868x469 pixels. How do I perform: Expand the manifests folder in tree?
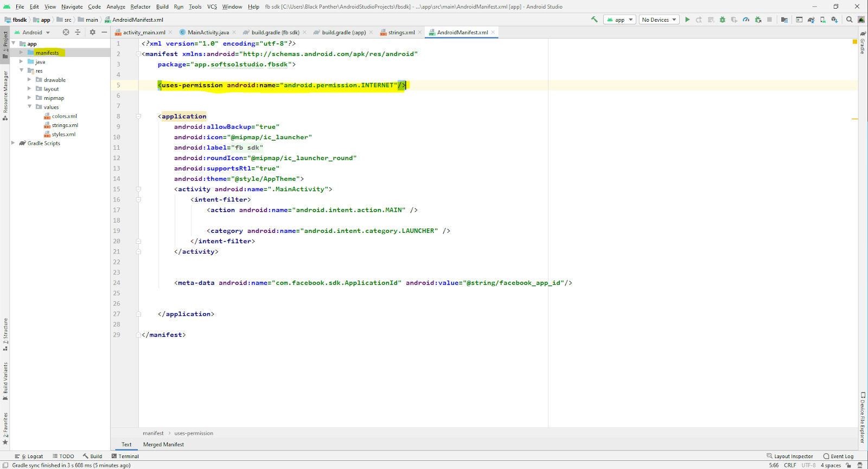coord(21,53)
